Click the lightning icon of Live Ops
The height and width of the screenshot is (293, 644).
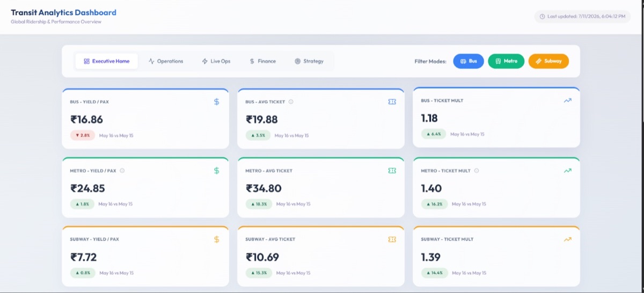[x=204, y=61]
